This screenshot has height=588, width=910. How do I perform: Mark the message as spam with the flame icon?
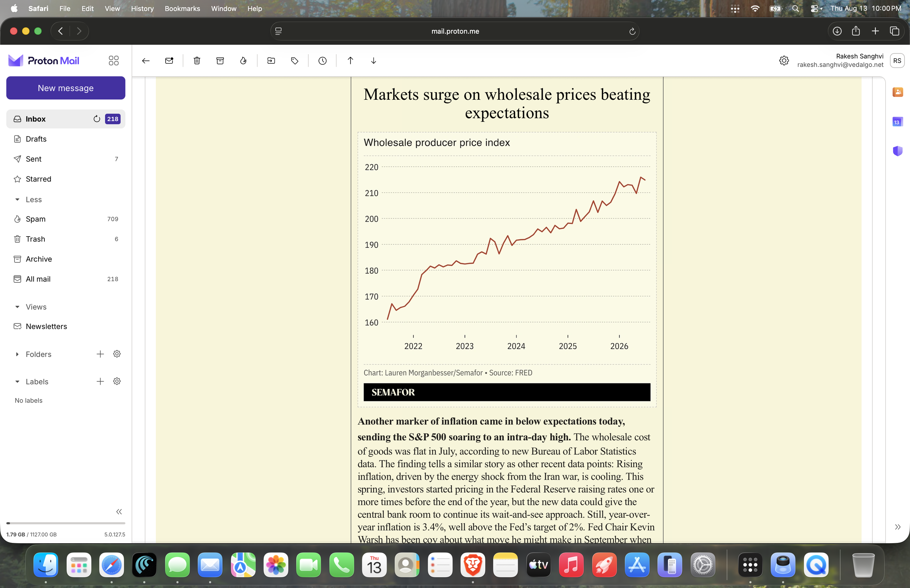point(243,61)
